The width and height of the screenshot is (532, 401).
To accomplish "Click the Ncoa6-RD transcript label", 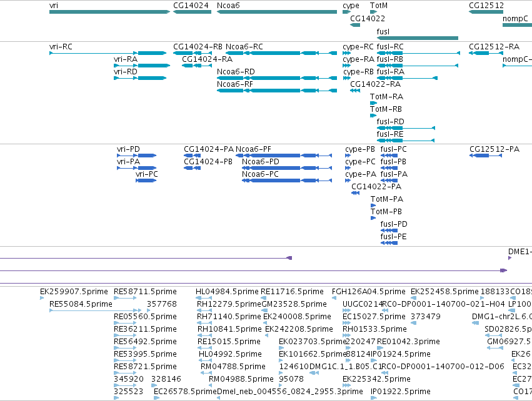I will coord(236,72).
